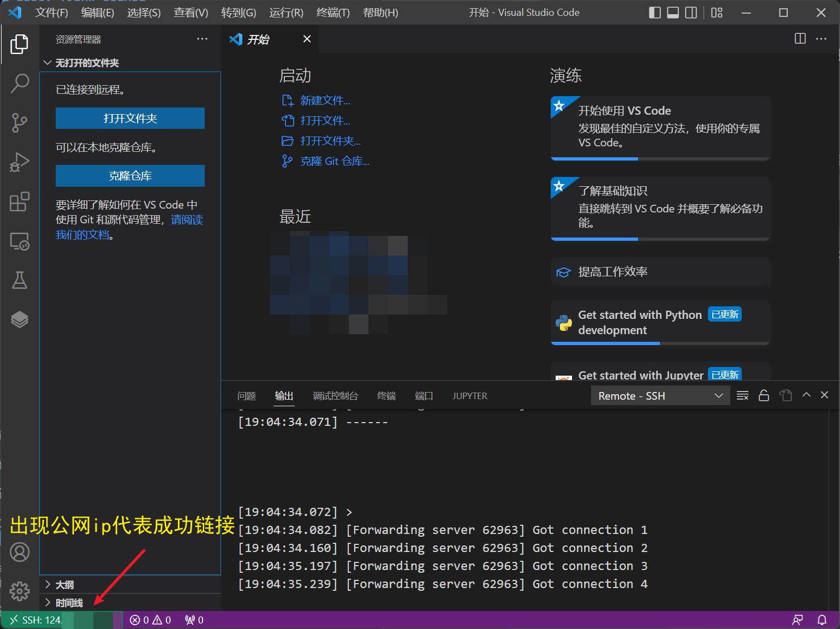Switch to the 端口 panel tab
The image size is (840, 629).
pyautogui.click(x=424, y=396)
